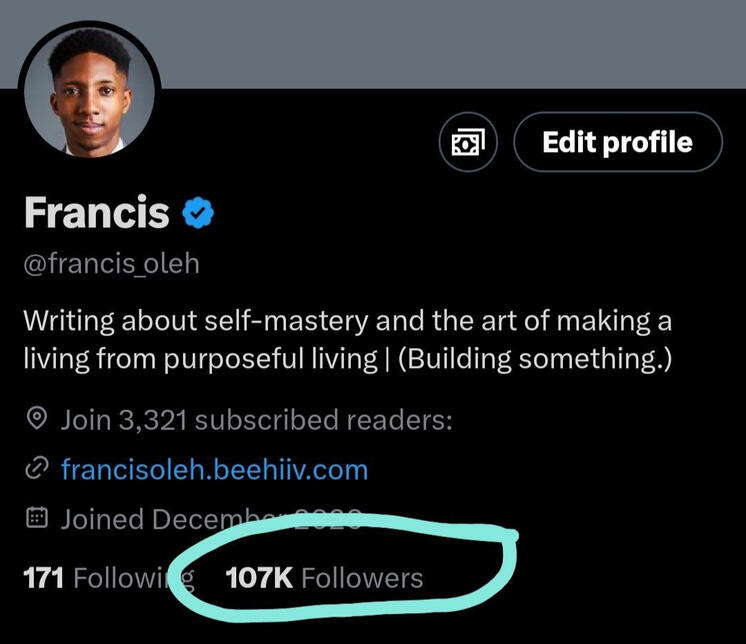The image size is (746, 644).
Task: Open the monetization money icon button
Action: click(468, 142)
